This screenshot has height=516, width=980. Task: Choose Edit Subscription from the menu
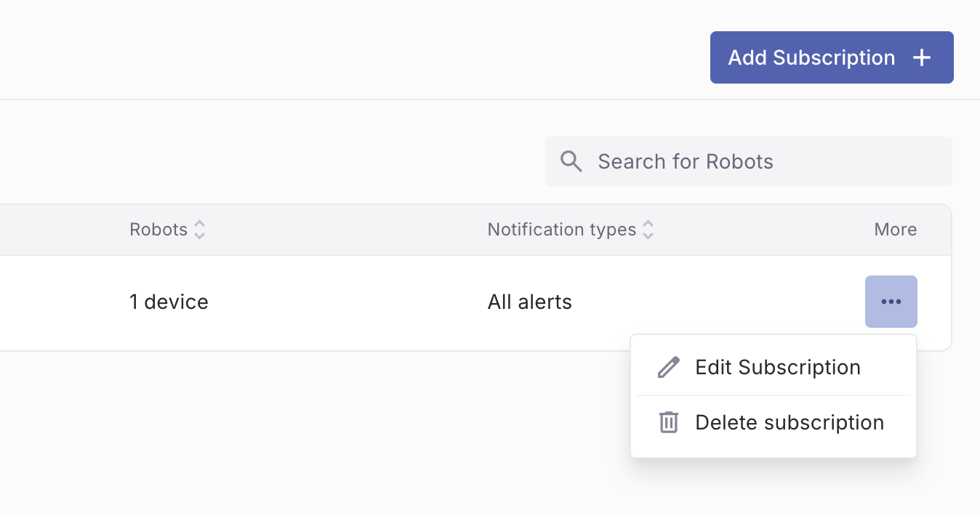777,368
